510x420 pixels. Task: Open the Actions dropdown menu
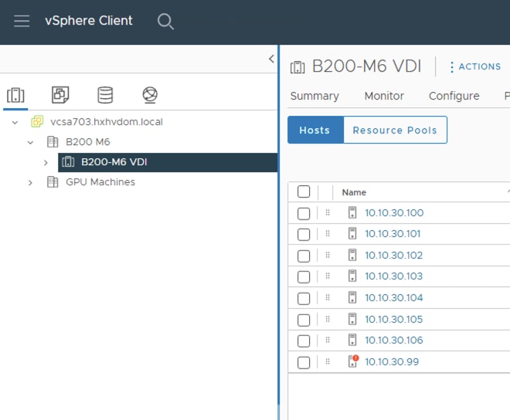pos(475,66)
